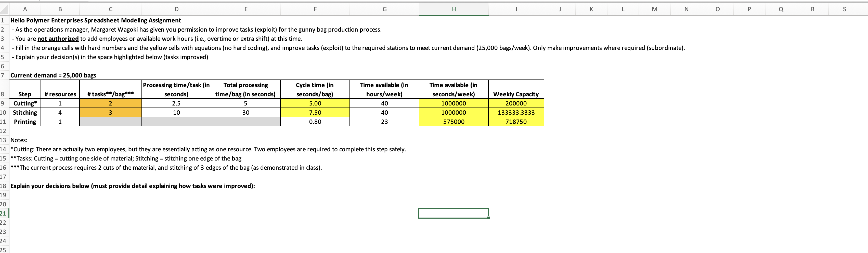Click the orange tasks cell showing 2
The image size is (868, 253).
click(111, 103)
